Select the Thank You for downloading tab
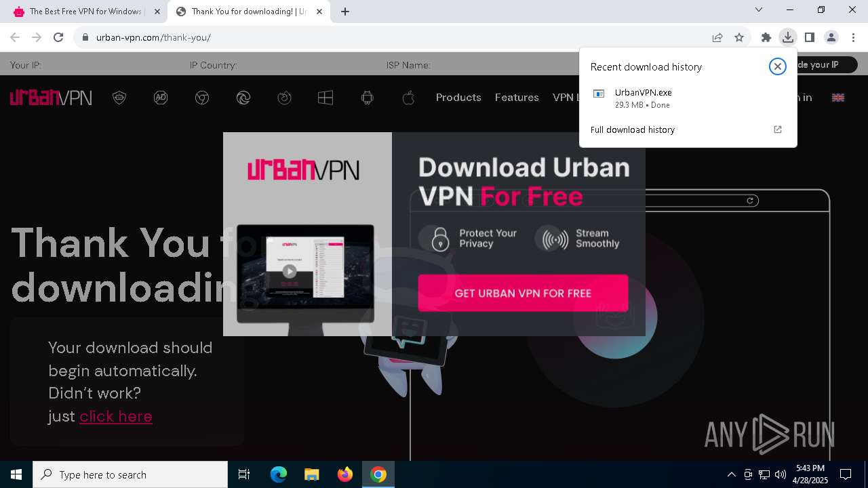Screen dimensions: 868x488 (x=248, y=12)
